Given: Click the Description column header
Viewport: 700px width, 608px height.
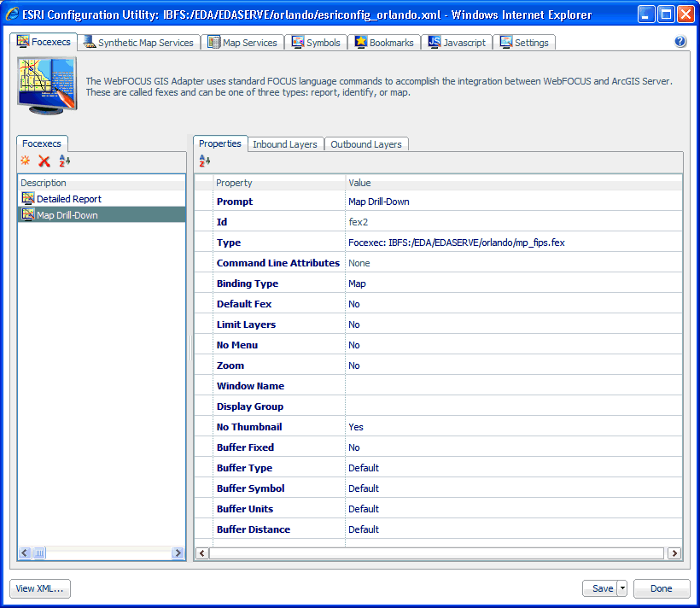Looking at the screenshot, I should pyautogui.click(x=102, y=183).
